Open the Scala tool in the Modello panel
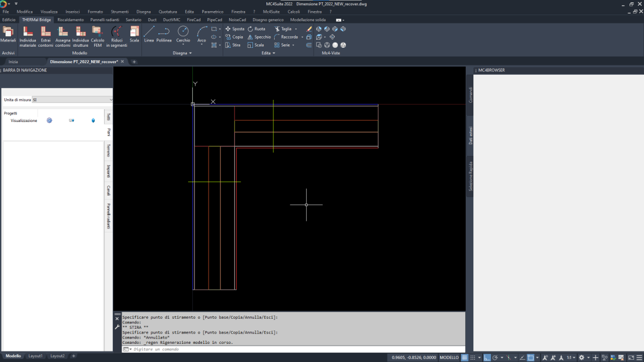 [134, 34]
